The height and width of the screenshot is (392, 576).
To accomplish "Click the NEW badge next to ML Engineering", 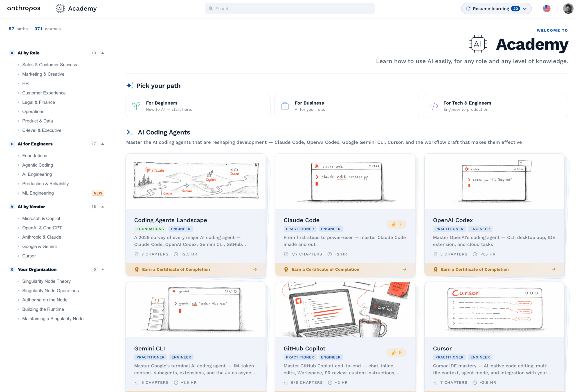I will point(98,193).
